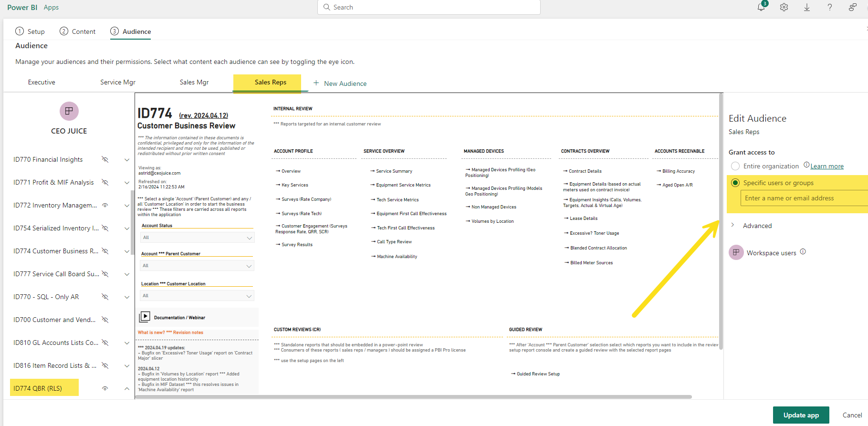Toggle visibility of ID777 Service Call Board
The height and width of the screenshot is (426, 868).
(x=105, y=274)
